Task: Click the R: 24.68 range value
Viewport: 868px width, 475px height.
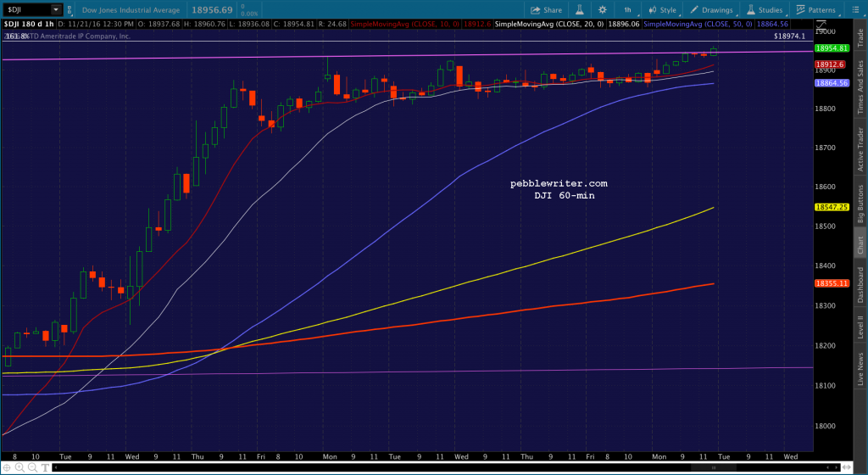Action: tap(334, 24)
